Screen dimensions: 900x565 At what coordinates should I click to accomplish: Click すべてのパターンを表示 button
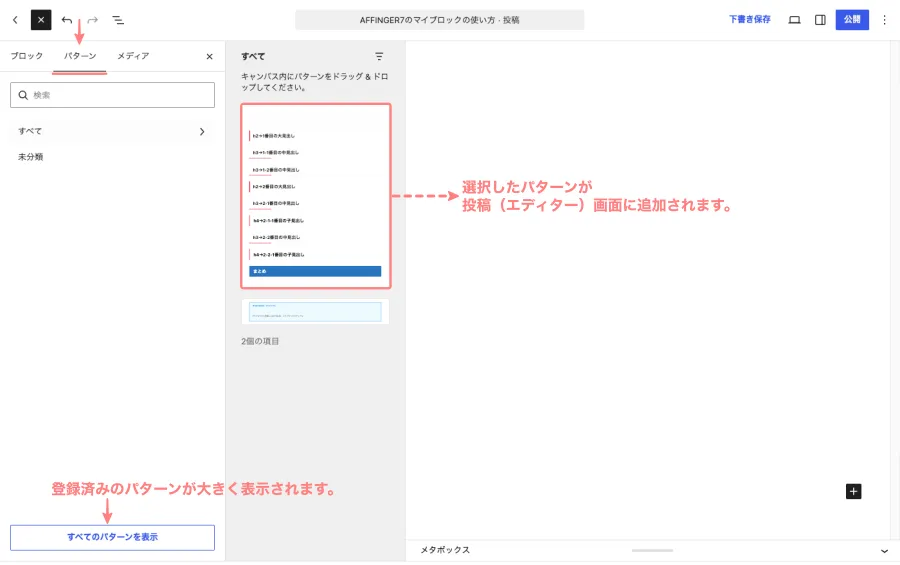click(112, 537)
